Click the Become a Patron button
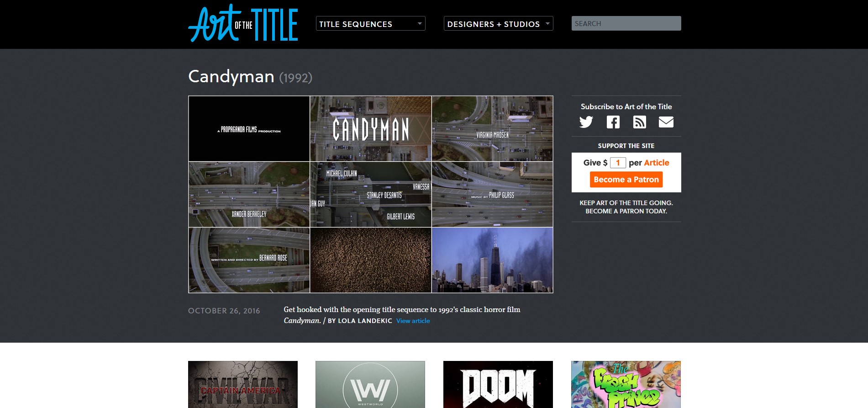Viewport: 868px width, 408px height. click(x=626, y=180)
